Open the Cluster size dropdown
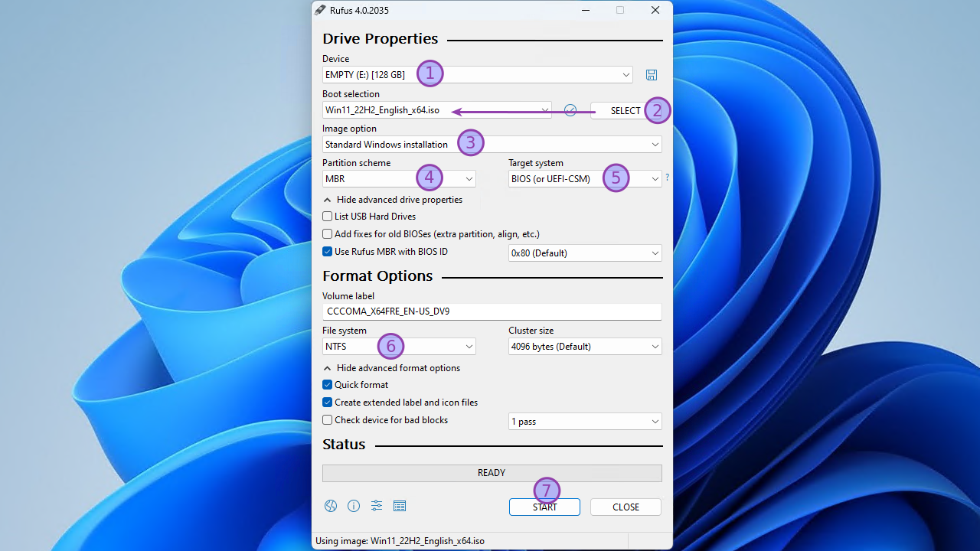The height and width of the screenshot is (551, 980). pos(585,347)
